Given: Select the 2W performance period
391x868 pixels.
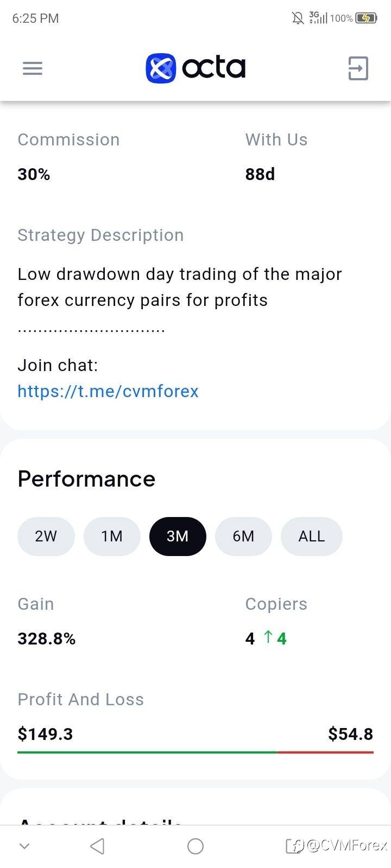Looking at the screenshot, I should click(46, 537).
